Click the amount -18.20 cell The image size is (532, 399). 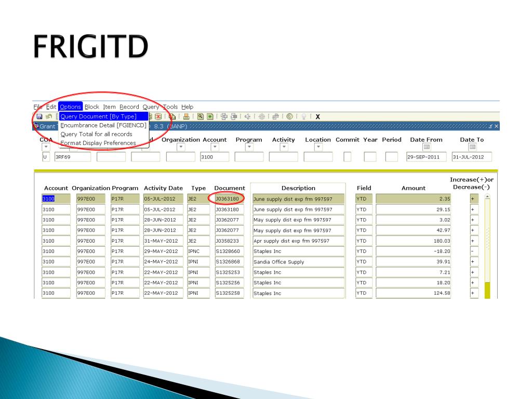tap(413, 251)
